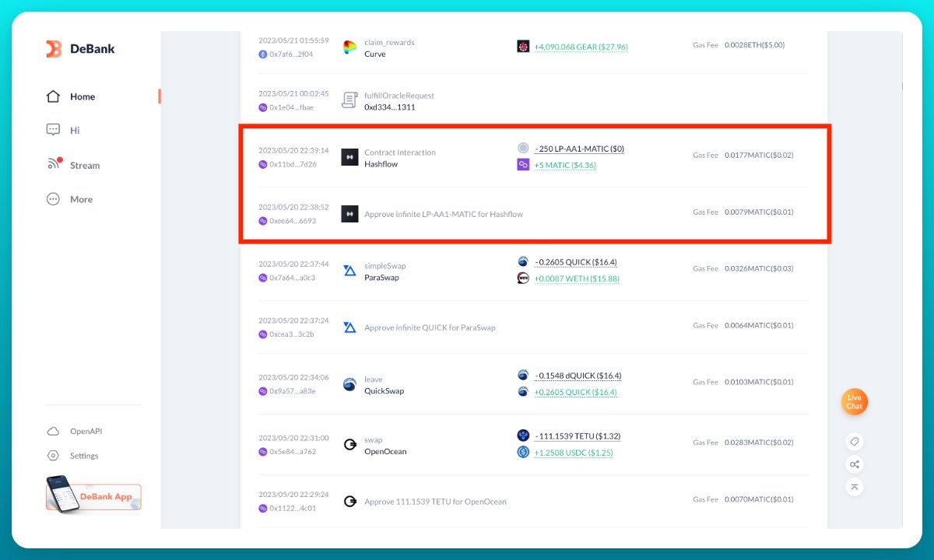Click the ParaSwap icon in Approve QUICK row
The width and height of the screenshot is (934, 560).
pyautogui.click(x=349, y=327)
